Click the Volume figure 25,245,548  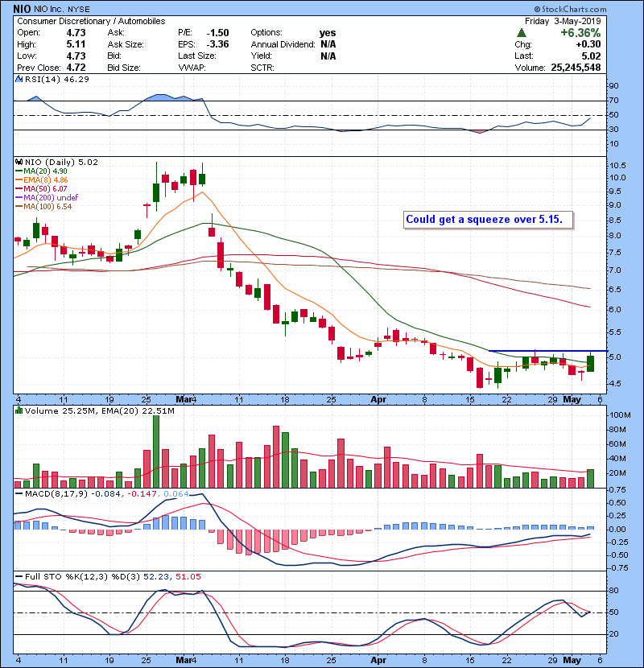tap(576, 68)
